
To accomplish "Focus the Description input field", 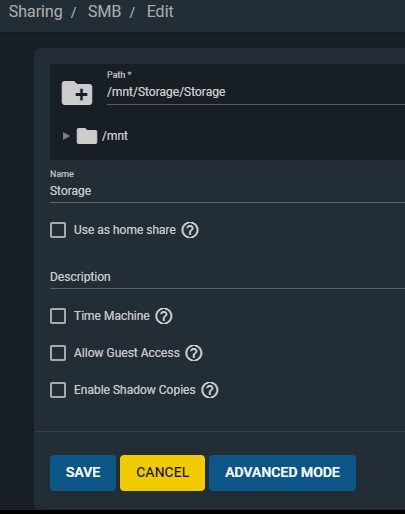I will pyautogui.click(x=227, y=277).
